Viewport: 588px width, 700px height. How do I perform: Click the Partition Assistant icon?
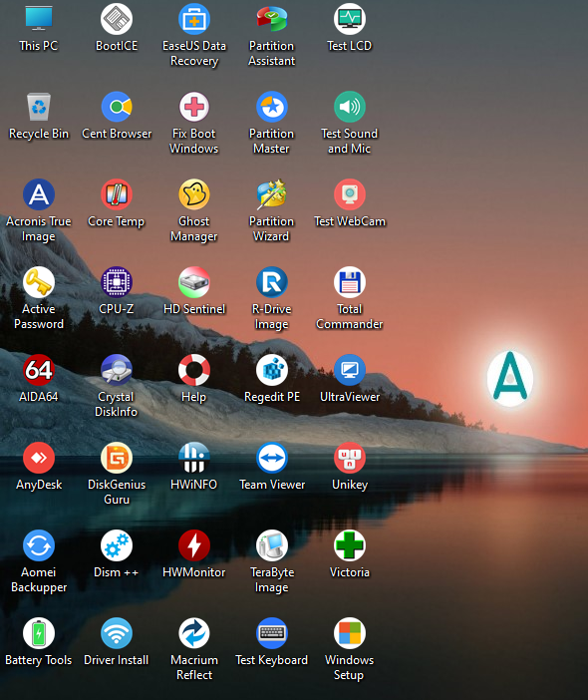point(272,19)
